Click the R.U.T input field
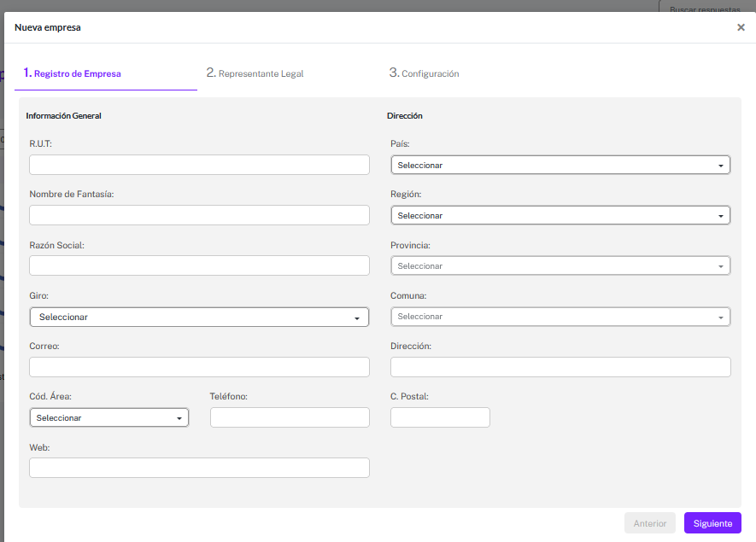Viewport: 756px width, 542px height. [x=199, y=165]
